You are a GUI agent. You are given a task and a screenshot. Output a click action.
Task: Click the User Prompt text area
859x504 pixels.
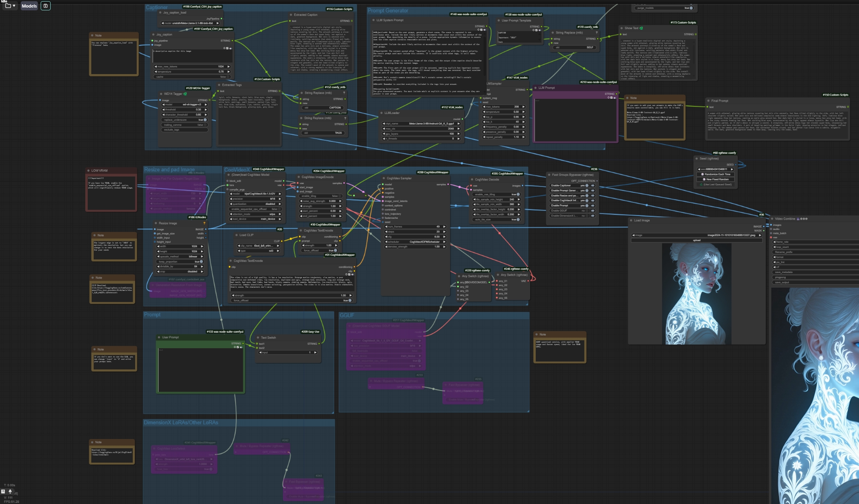[x=200, y=370]
